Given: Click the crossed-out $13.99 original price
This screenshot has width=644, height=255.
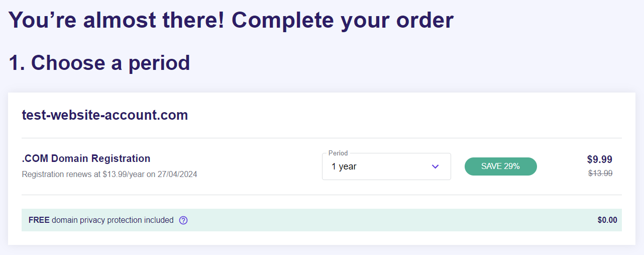Looking at the screenshot, I should click(x=600, y=174).
